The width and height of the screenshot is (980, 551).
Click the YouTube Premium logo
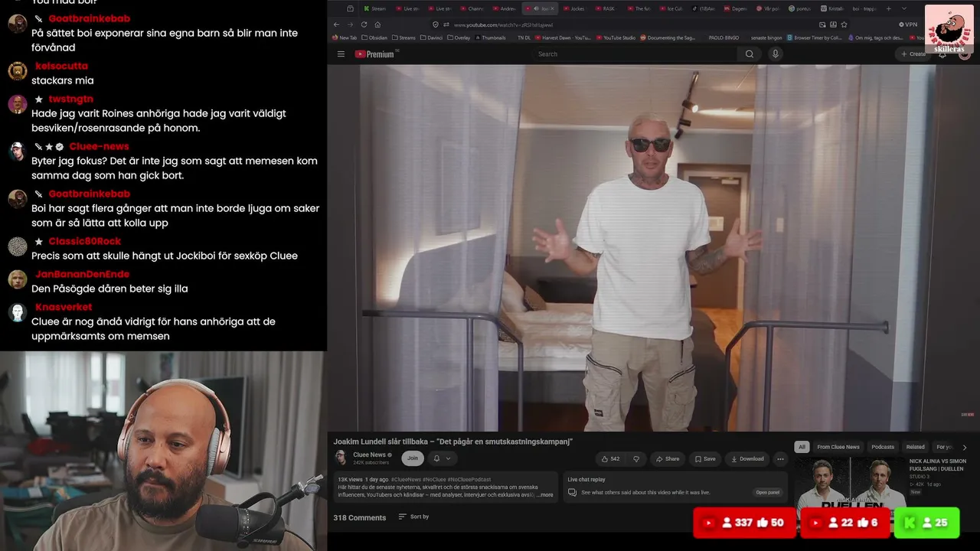pos(374,54)
